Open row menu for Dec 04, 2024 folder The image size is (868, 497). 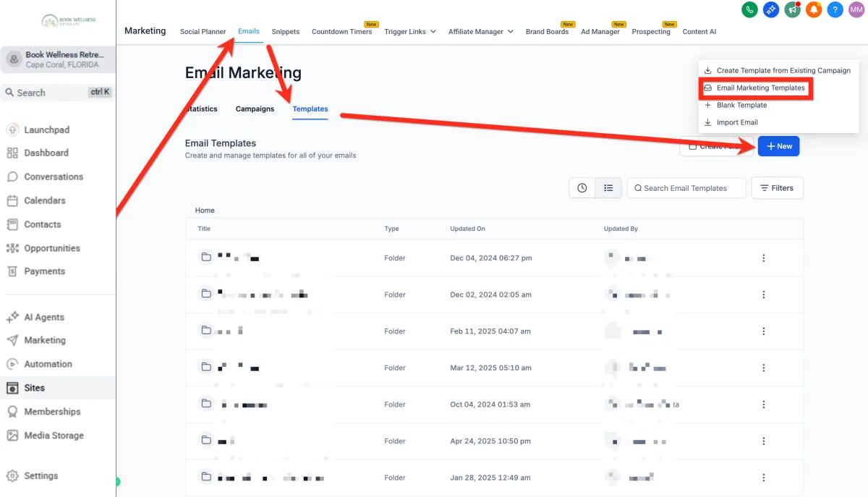(x=763, y=258)
